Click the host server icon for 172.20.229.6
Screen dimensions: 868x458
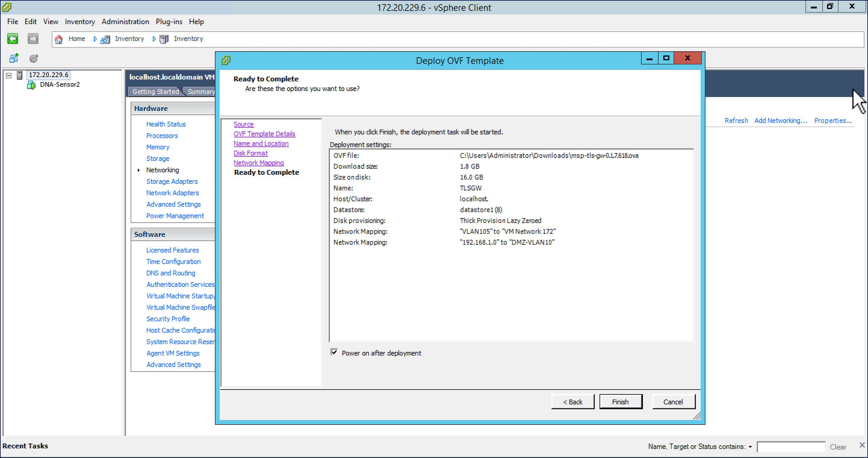click(x=20, y=75)
